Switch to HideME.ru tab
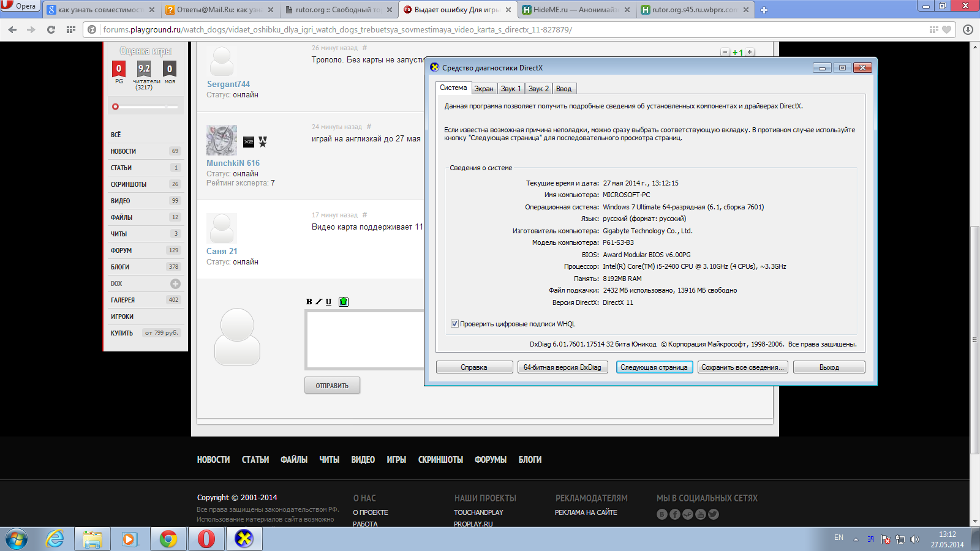 [576, 10]
